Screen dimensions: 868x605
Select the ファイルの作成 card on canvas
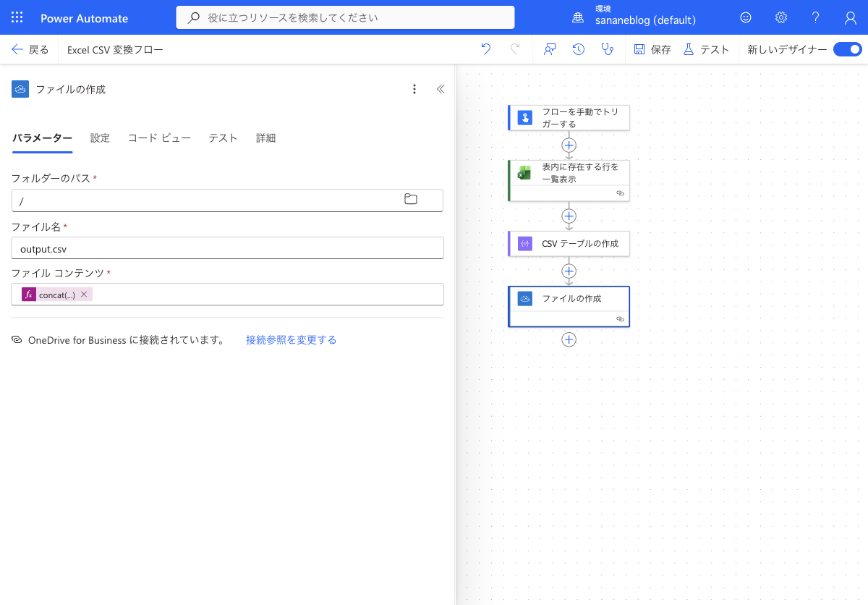pos(569,306)
